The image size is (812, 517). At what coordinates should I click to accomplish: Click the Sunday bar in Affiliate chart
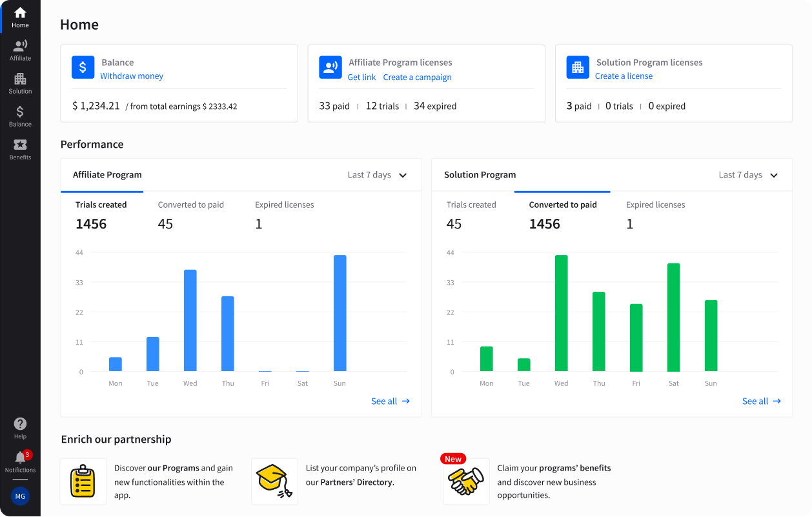coord(340,313)
